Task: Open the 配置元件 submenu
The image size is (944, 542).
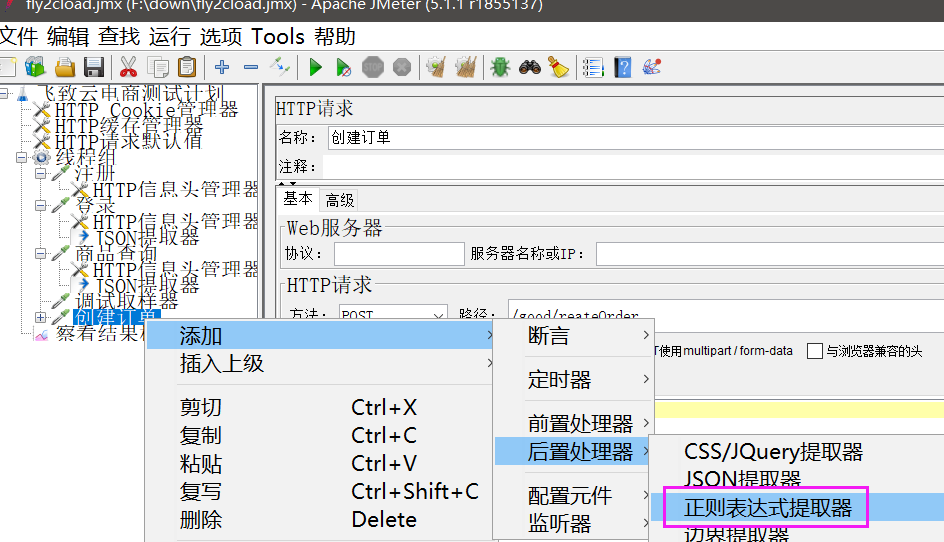Action: pos(574,496)
